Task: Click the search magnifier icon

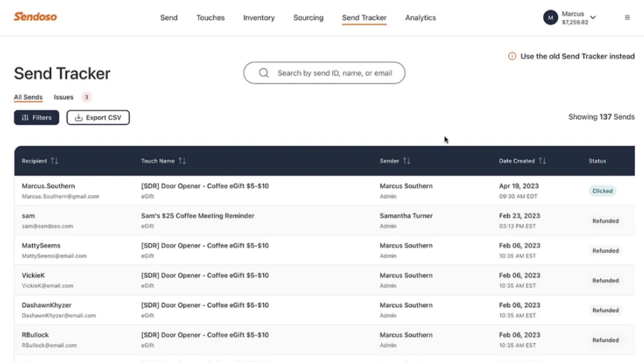Action: click(x=264, y=73)
